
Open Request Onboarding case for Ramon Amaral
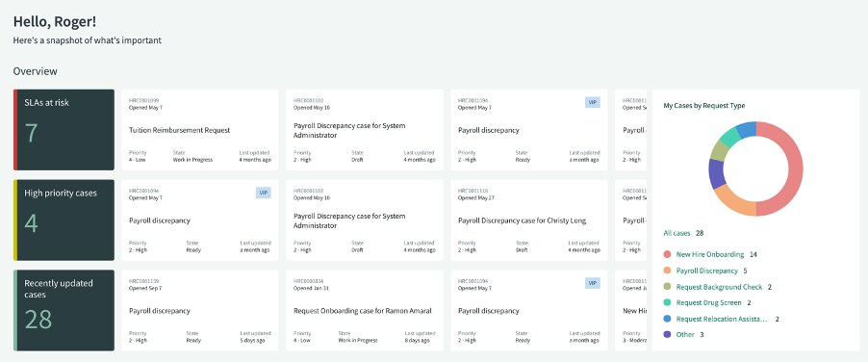pos(365,311)
